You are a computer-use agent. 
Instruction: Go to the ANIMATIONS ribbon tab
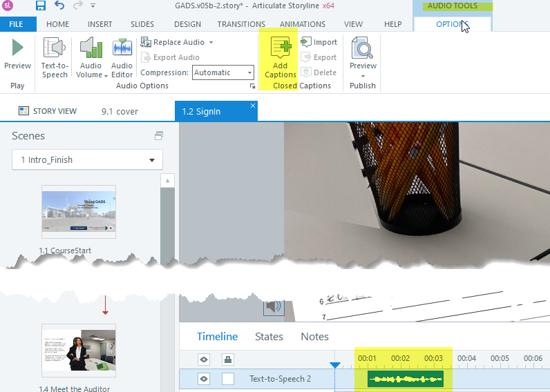[303, 24]
